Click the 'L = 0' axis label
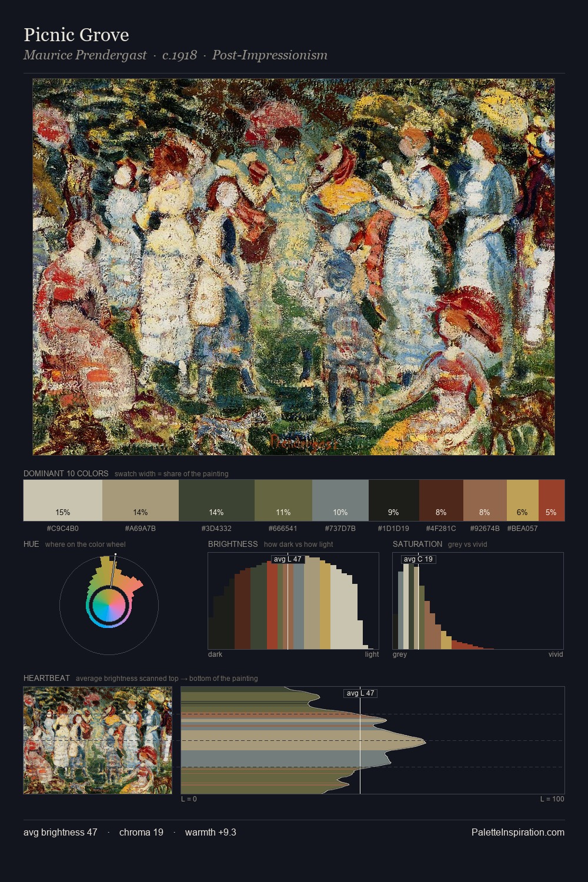The image size is (588, 882). click(x=189, y=799)
